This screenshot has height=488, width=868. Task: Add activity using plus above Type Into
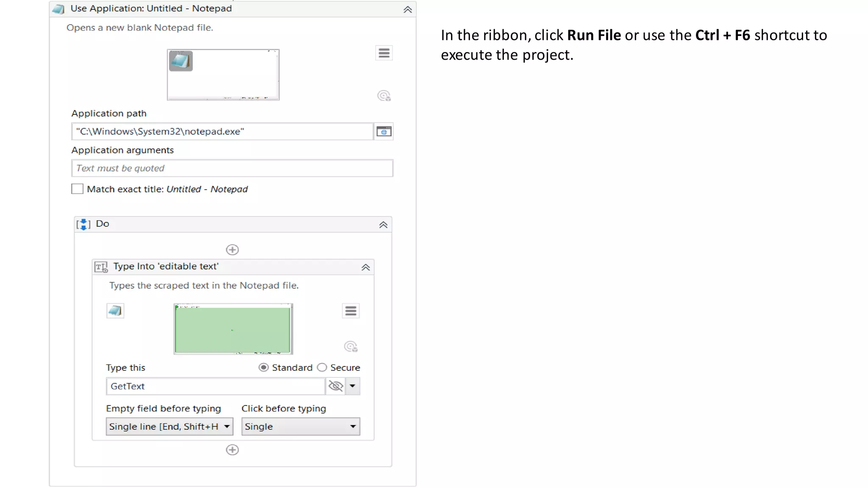point(232,250)
